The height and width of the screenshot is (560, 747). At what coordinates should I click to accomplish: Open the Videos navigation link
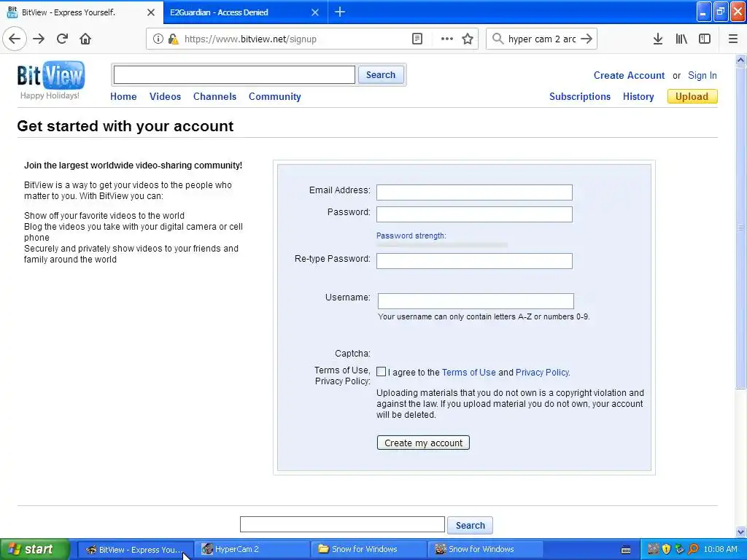tap(166, 96)
